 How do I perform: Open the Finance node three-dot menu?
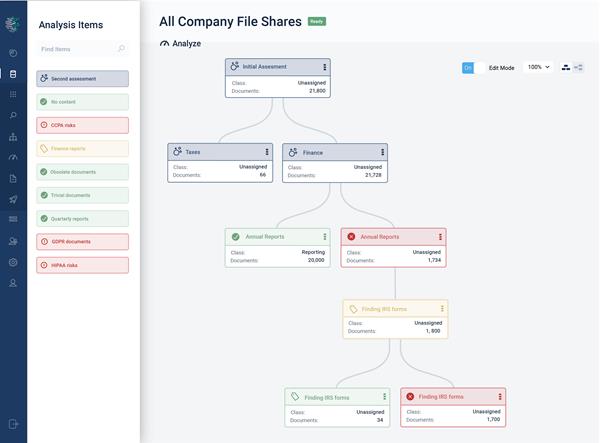point(383,152)
